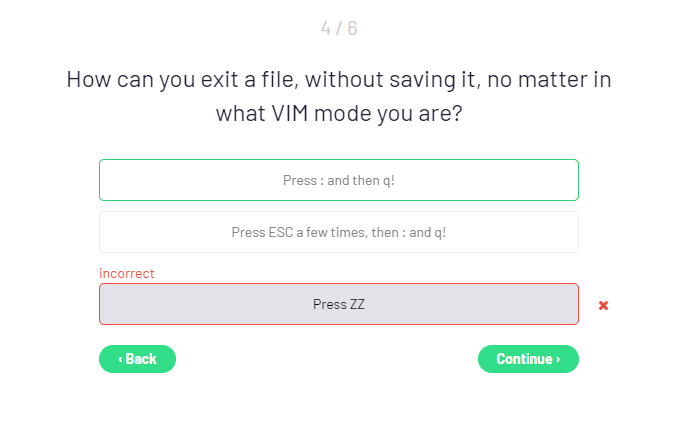Click the "what VIM mode you are?" line

coord(338,112)
